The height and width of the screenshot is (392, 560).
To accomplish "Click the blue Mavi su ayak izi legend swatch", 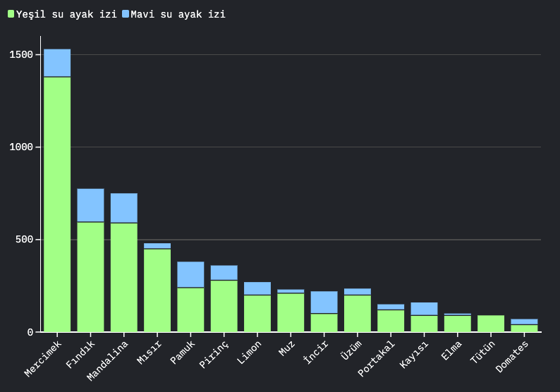I will (126, 14).
